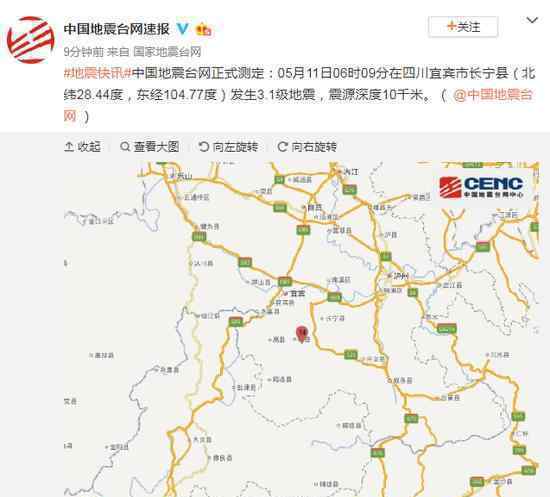Viewport: 550px width, 497px height.
Task: Expand the post options chevron
Action: 532,20
